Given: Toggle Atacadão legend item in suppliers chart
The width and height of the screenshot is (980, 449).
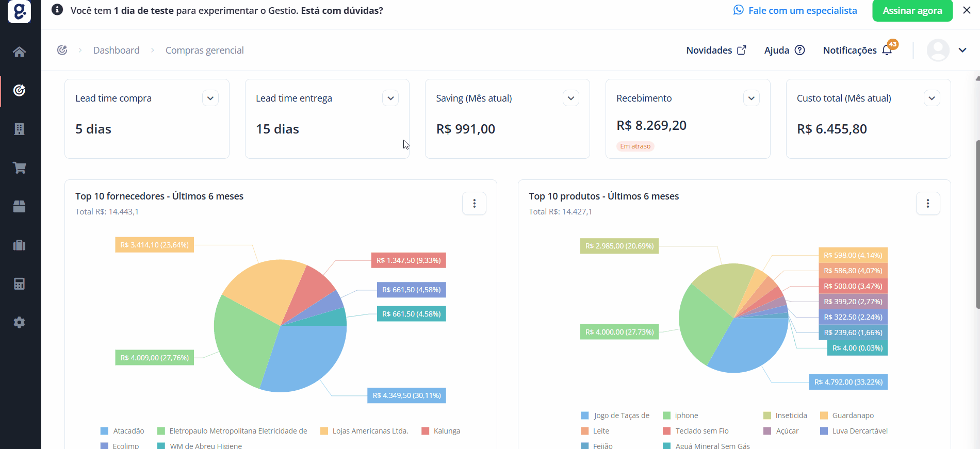Looking at the screenshot, I should pos(122,431).
